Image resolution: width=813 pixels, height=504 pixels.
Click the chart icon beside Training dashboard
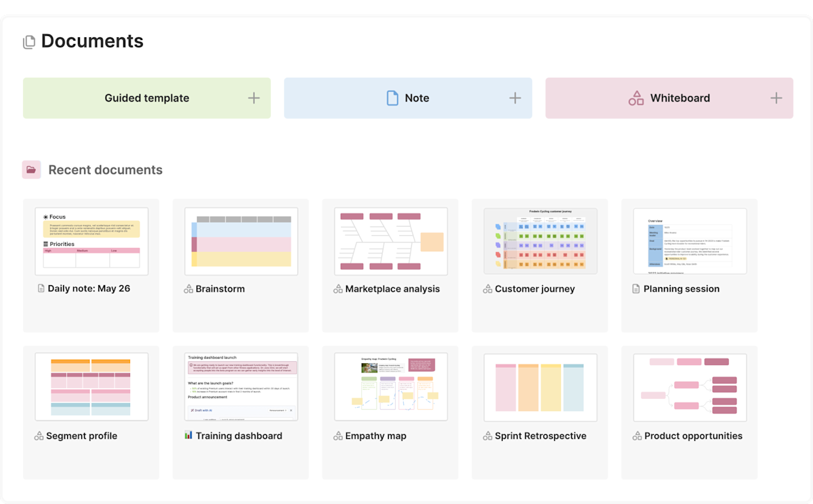(188, 435)
